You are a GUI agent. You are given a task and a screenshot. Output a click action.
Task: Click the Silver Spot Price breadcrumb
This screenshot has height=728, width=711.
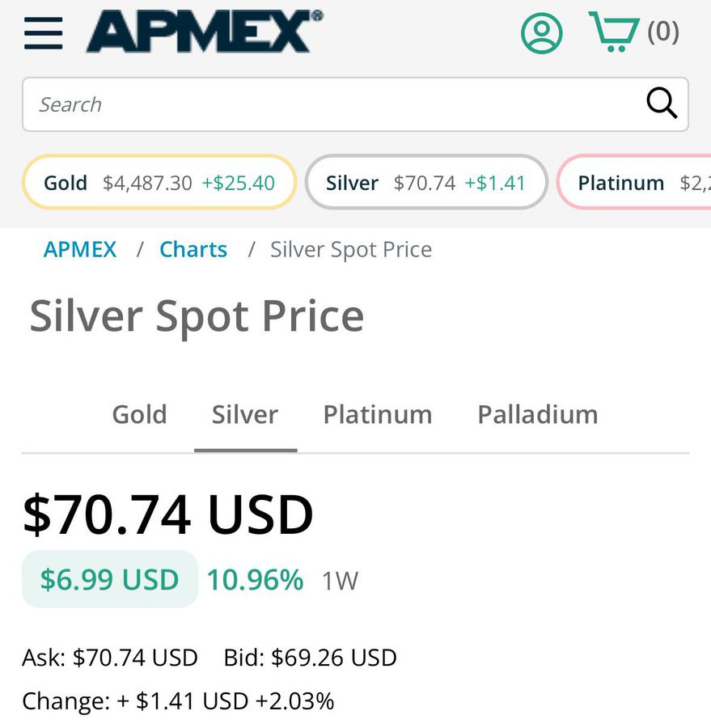point(351,249)
